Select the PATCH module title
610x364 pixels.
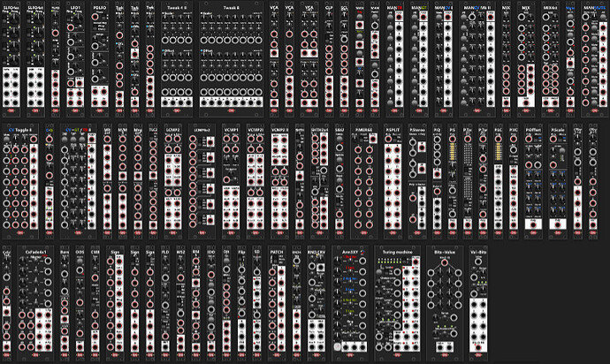click(x=277, y=252)
